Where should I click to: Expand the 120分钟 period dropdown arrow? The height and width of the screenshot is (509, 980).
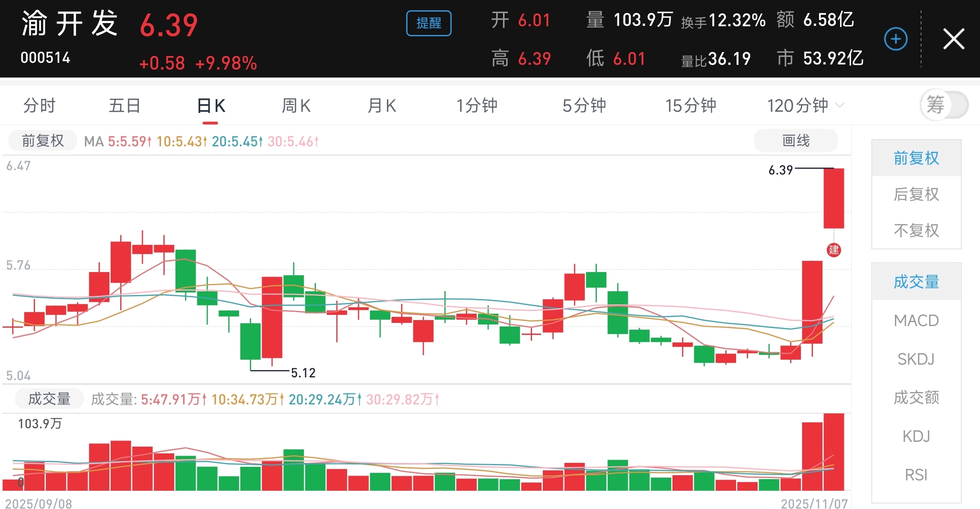click(840, 105)
